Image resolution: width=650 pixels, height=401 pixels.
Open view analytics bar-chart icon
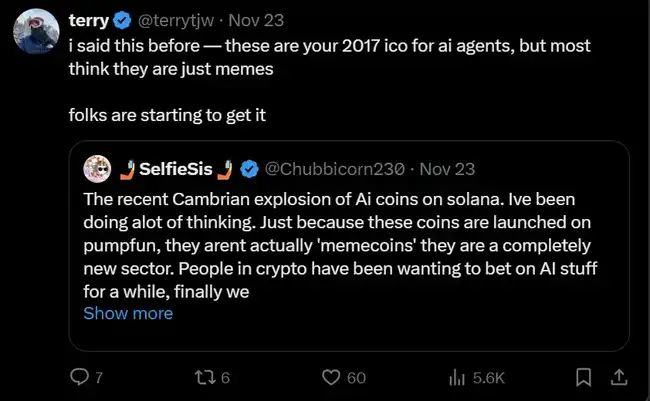458,377
